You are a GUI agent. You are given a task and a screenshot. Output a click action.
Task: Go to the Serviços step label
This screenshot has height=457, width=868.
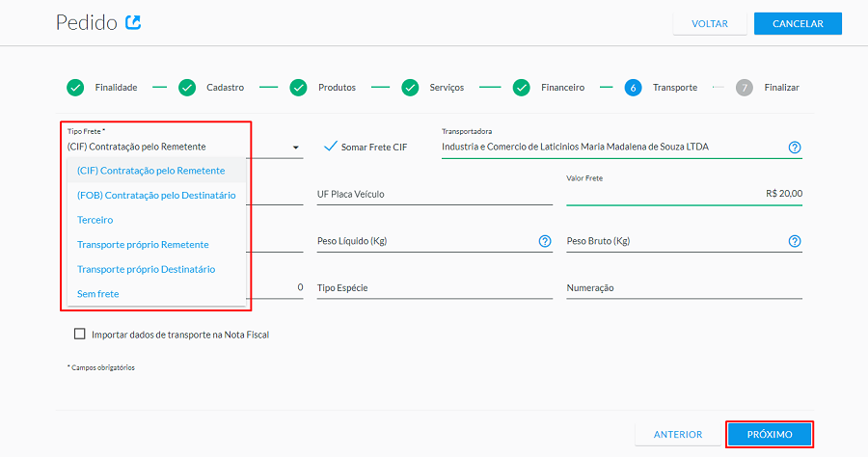click(x=447, y=88)
